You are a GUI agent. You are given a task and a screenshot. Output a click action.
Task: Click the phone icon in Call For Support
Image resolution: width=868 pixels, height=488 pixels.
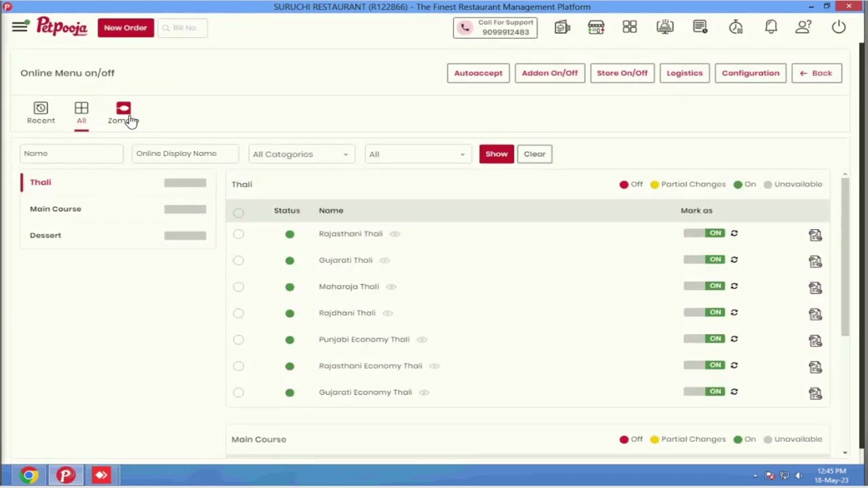tap(465, 28)
